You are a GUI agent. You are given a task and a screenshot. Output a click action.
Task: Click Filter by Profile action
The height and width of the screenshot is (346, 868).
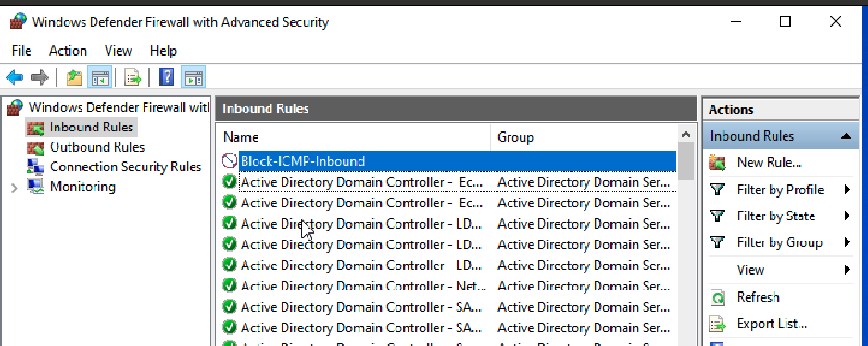coord(781,190)
